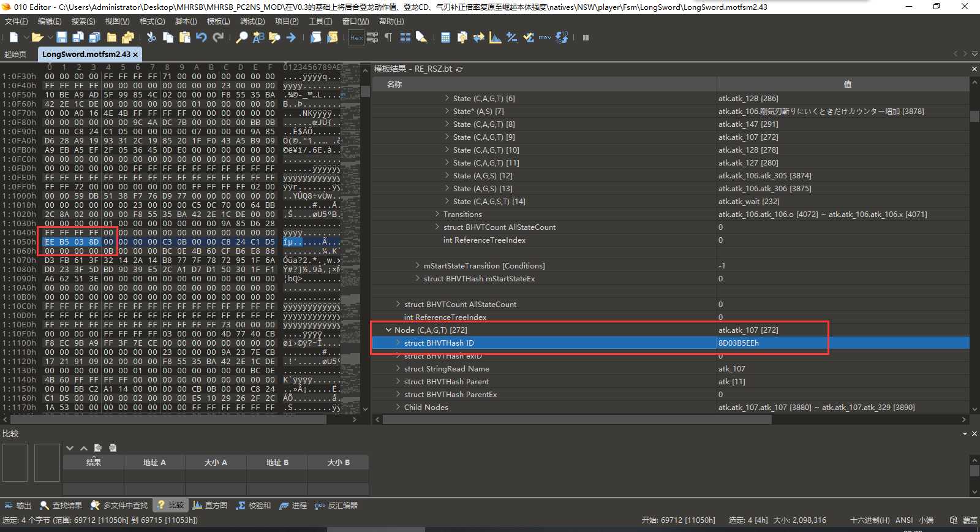Open the Calculator tool icon
Viewport: 980px width, 532px height.
pos(445,37)
